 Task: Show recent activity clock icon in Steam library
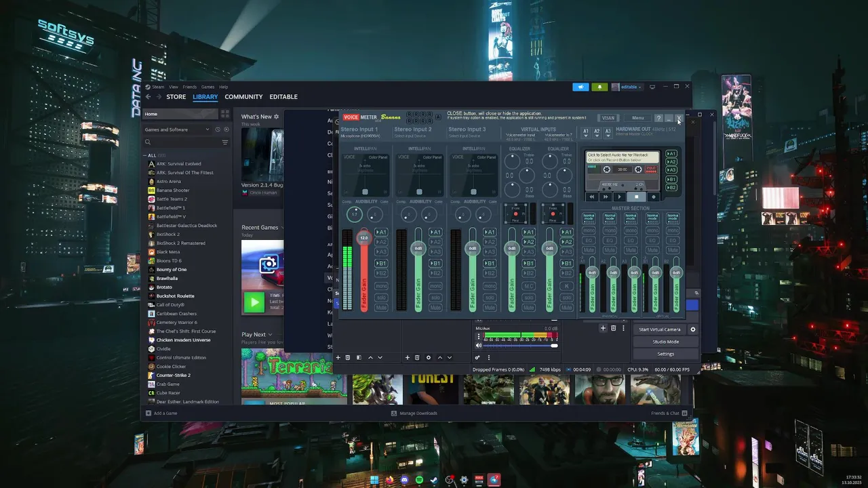218,129
